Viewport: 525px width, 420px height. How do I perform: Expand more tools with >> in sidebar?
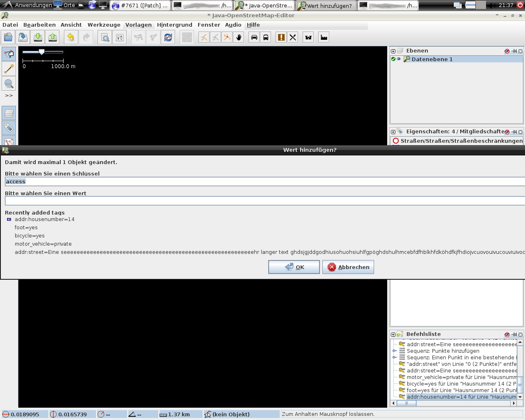[x=9, y=96]
